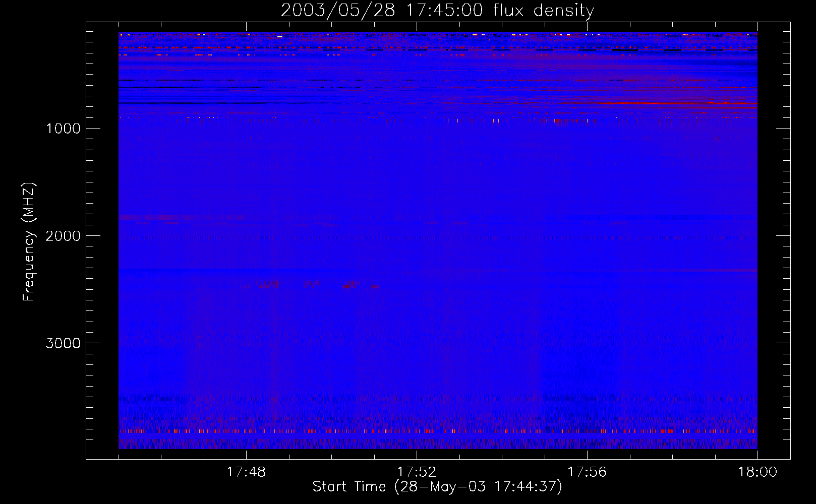Click the 'Start Time (28-May-03 17:44:37)' label
This screenshot has width=816, height=504.
click(437, 487)
